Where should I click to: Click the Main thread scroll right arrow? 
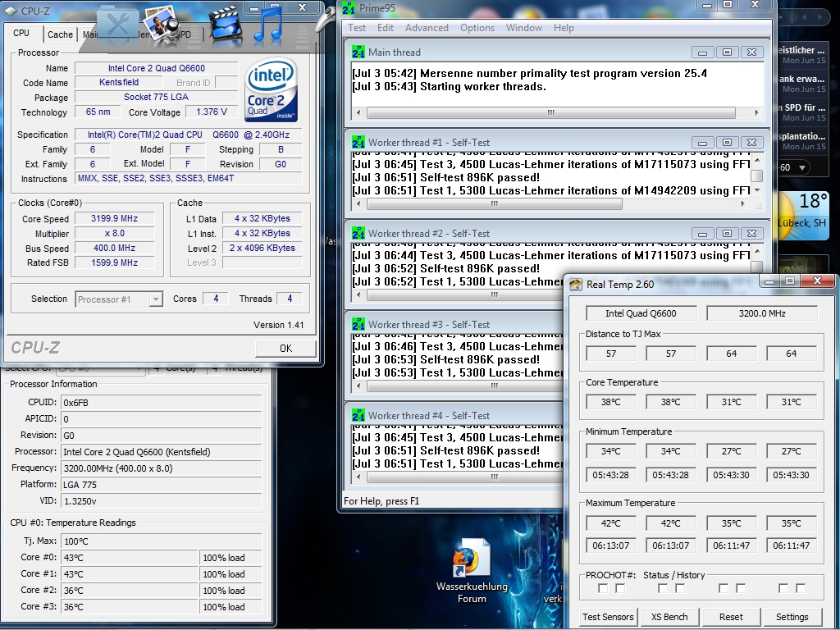click(x=756, y=113)
